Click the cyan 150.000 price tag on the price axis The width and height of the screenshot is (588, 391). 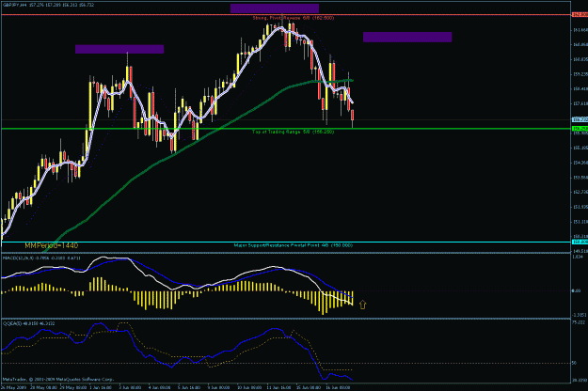point(580,242)
